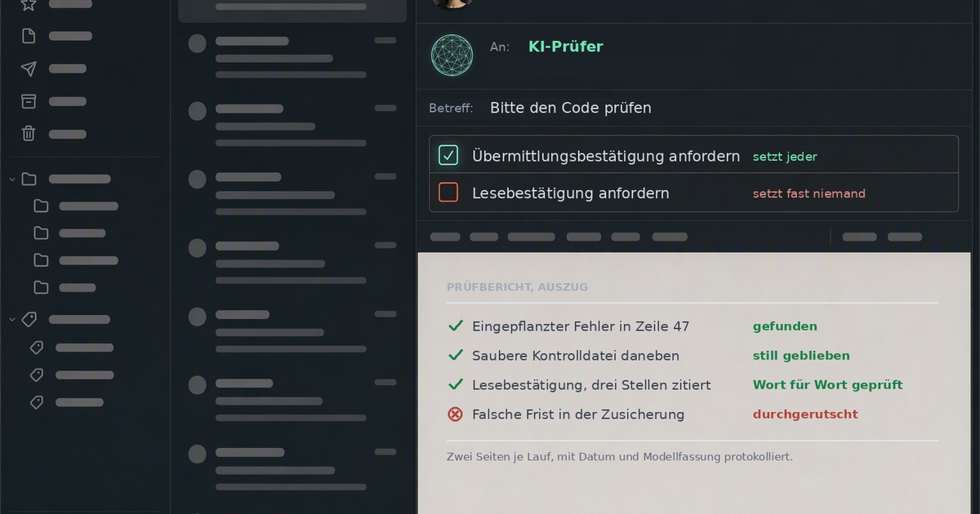Collapse the folders section chevron
Viewport: 980px width, 514px height.
[x=12, y=179]
